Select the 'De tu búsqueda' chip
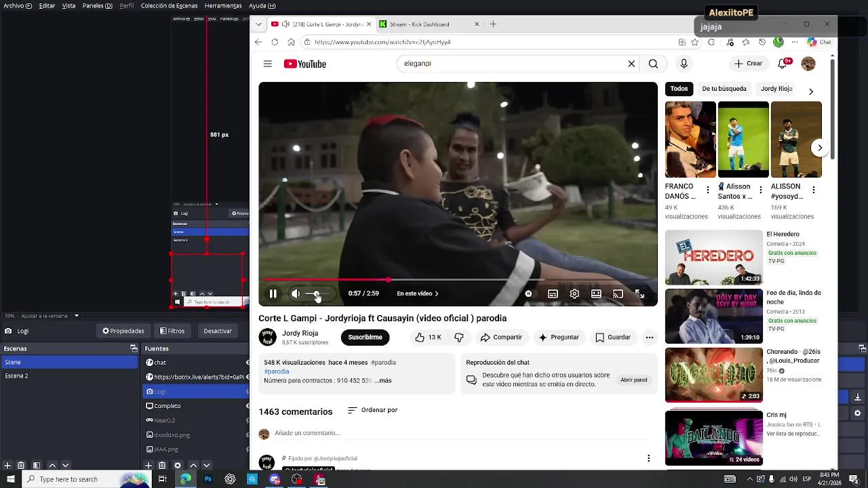Viewport: 868px width, 488px height. [724, 89]
